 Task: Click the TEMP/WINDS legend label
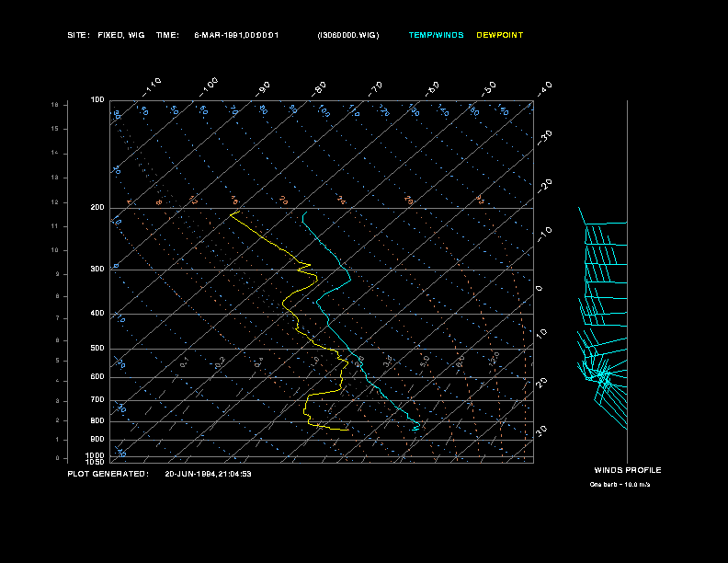[x=436, y=35]
